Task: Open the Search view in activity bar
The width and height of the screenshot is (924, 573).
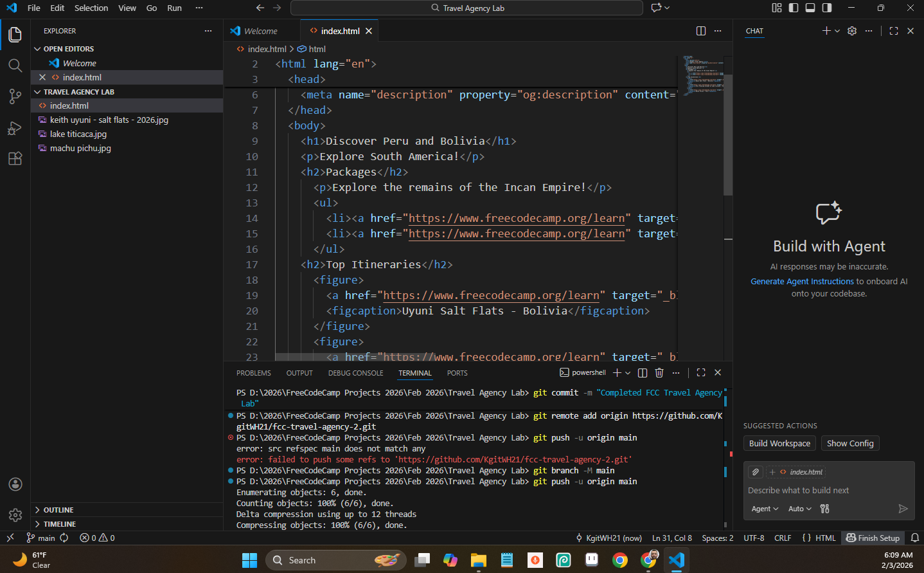Action: (15, 66)
